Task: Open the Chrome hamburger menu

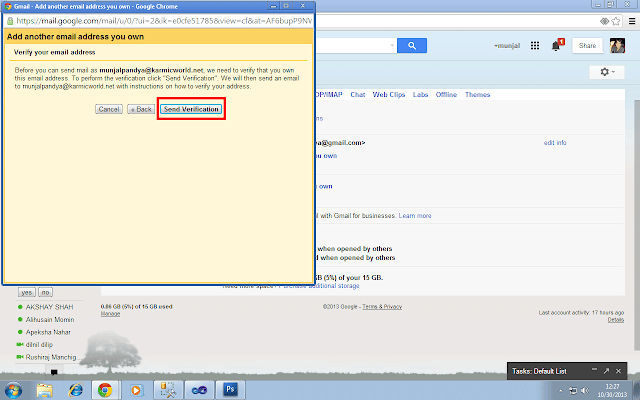Action: 632,21
